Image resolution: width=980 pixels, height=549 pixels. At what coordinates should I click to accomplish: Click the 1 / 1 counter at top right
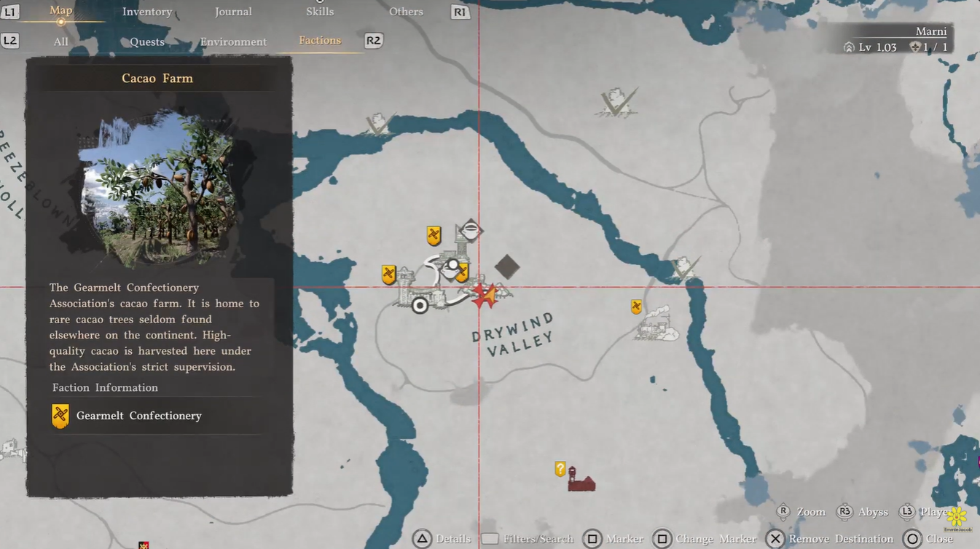[x=929, y=47]
